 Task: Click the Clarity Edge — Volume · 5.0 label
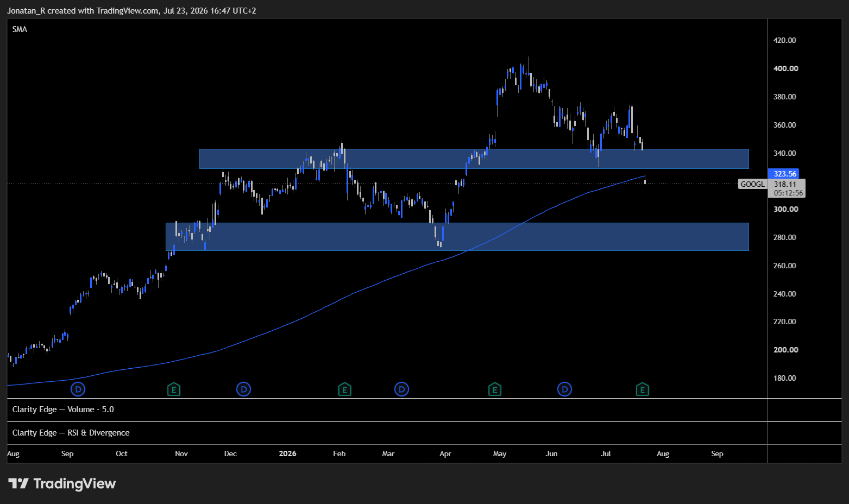[63, 409]
